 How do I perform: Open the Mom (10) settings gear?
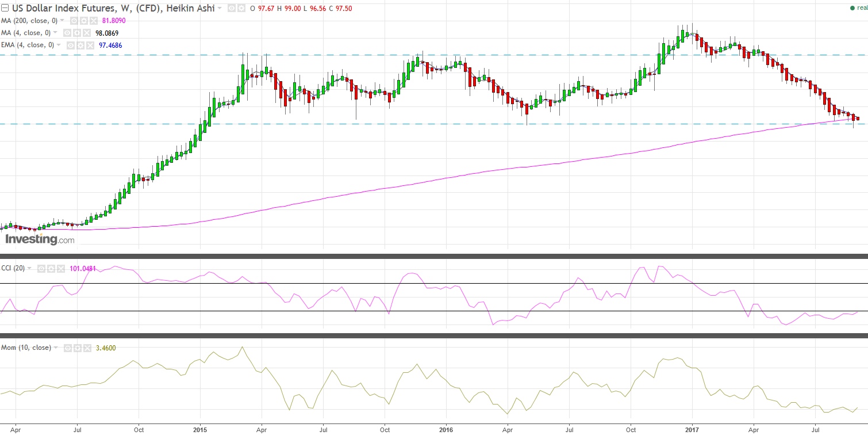click(77, 348)
